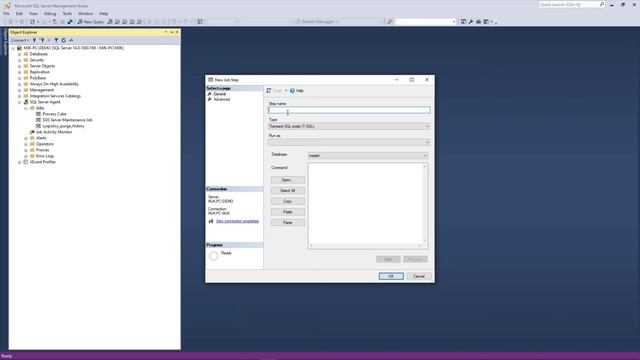Expand the Management node
The image size is (640, 360).
coord(20,90)
